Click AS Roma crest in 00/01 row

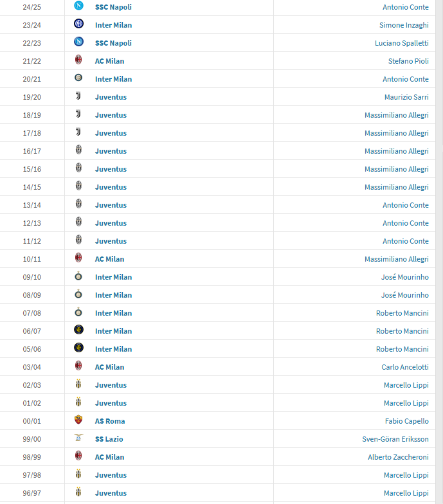click(78, 419)
